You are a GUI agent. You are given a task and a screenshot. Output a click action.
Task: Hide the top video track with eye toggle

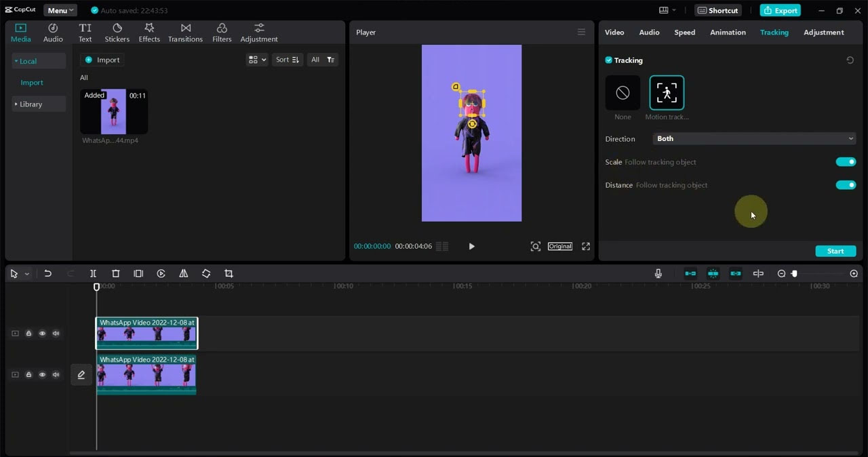[x=42, y=333]
